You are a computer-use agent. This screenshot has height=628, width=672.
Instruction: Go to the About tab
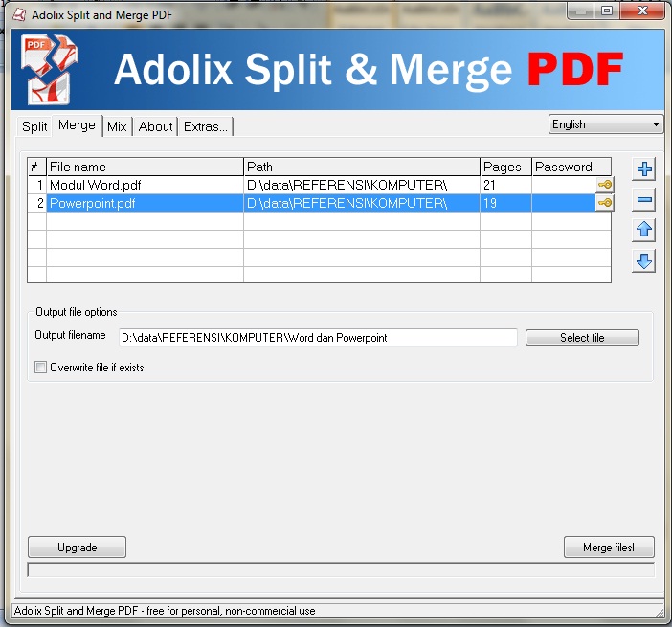[x=155, y=126]
